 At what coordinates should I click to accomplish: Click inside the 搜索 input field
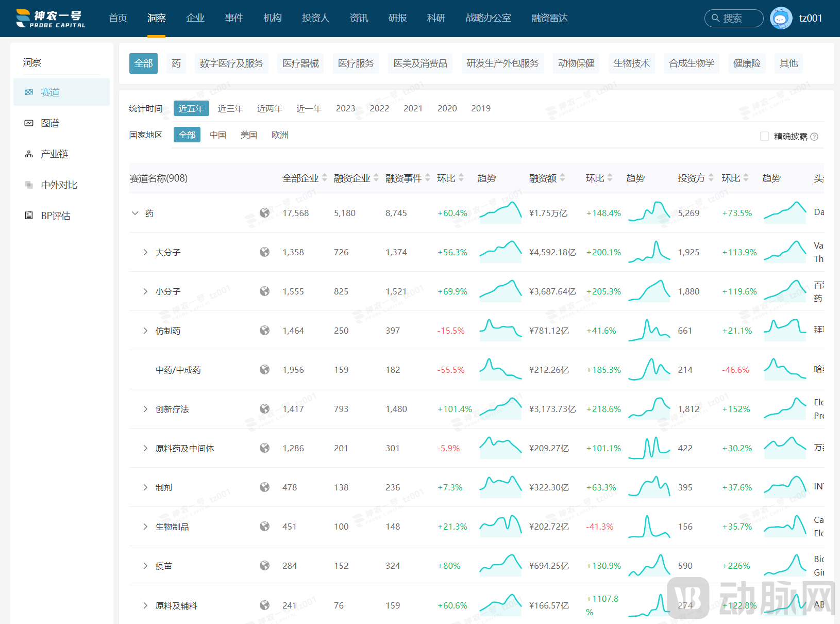pyautogui.click(x=737, y=18)
